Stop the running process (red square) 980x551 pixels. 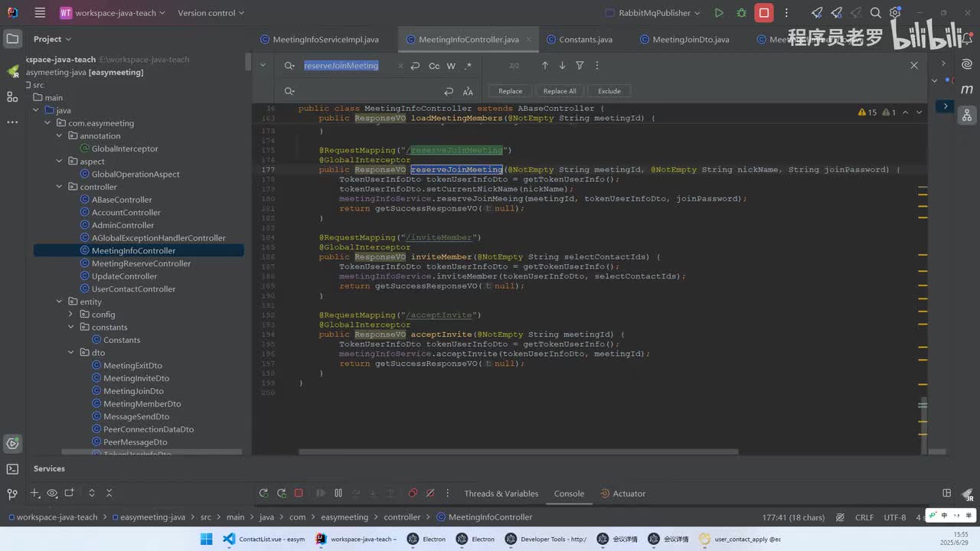point(763,13)
